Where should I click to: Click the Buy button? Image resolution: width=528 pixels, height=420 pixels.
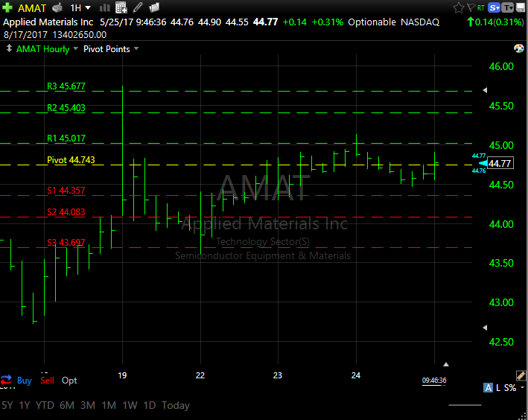25,381
